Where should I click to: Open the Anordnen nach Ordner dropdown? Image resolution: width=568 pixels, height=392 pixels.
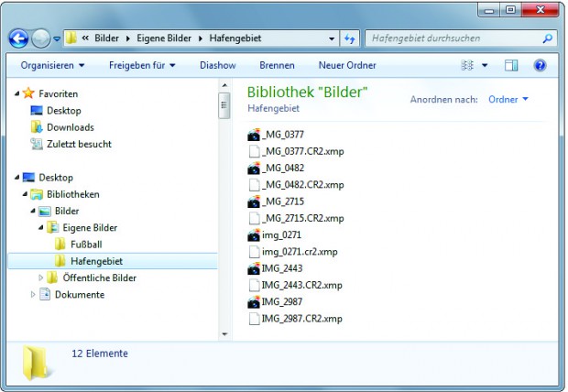508,99
